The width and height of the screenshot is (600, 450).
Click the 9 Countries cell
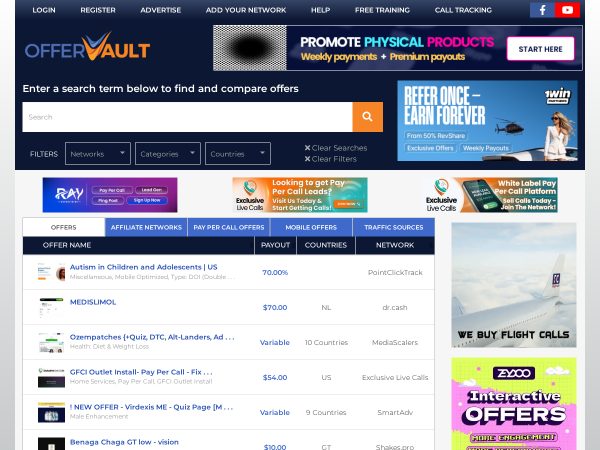point(326,412)
